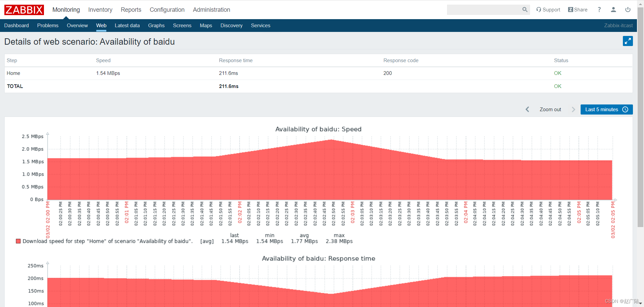Go to previous time period arrow
Screen dimensions: 644x307
[x=527, y=109]
